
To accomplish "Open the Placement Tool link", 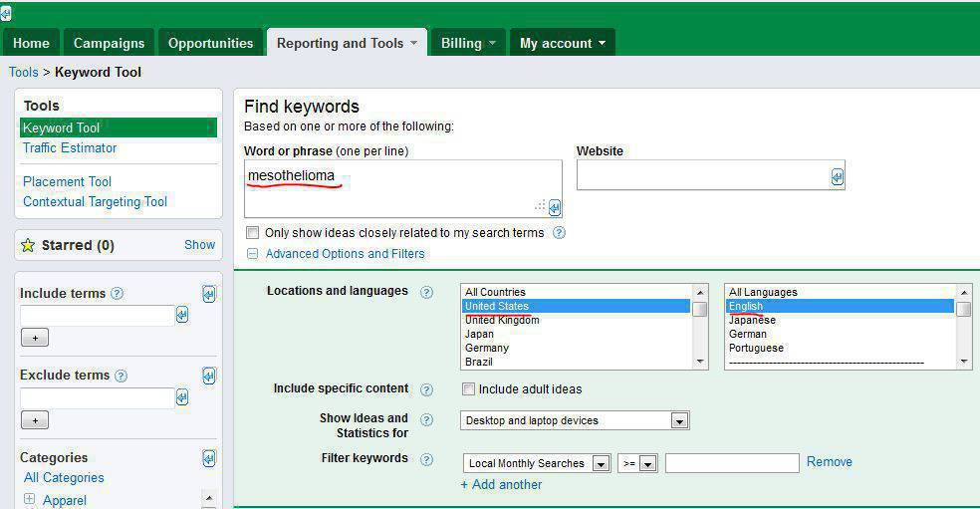I will tap(67, 182).
